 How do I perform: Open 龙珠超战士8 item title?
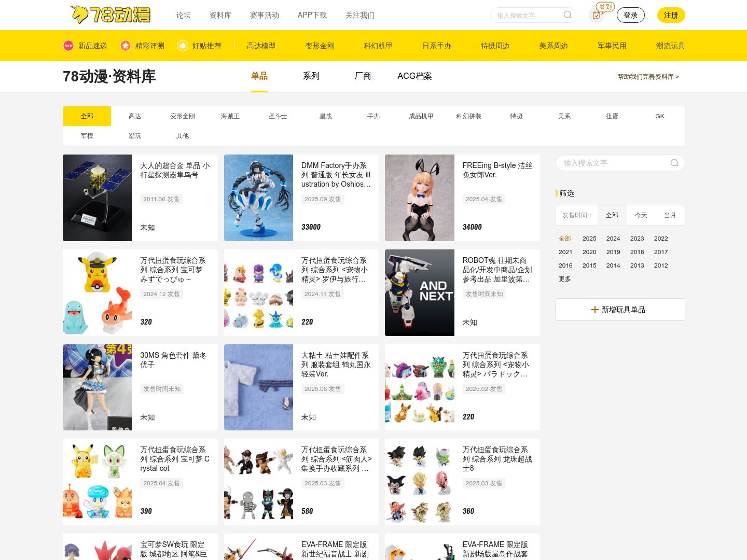click(x=497, y=459)
